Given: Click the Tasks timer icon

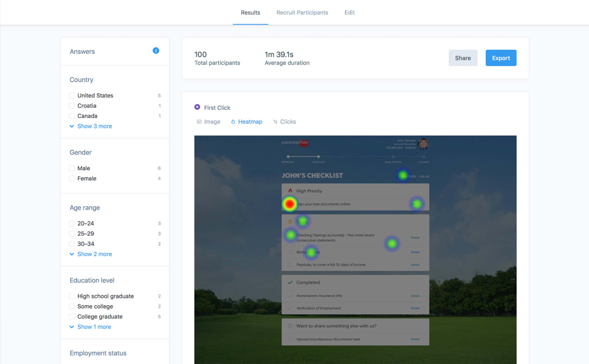Looking at the screenshot, I should tap(290, 222).
